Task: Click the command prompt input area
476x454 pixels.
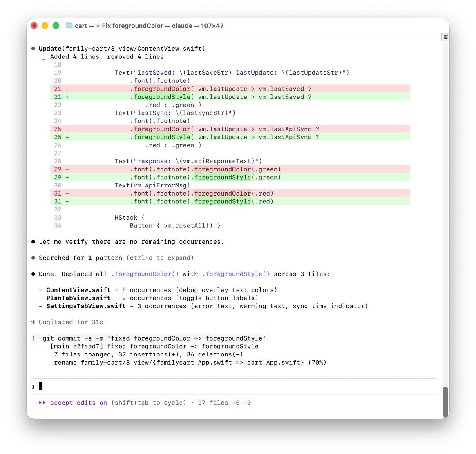Action: [x=237, y=386]
